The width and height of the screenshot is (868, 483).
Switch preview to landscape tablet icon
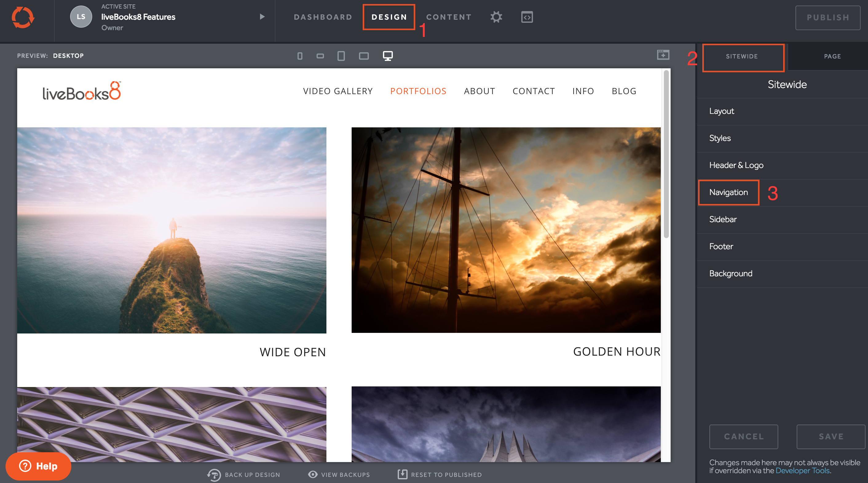pos(364,56)
